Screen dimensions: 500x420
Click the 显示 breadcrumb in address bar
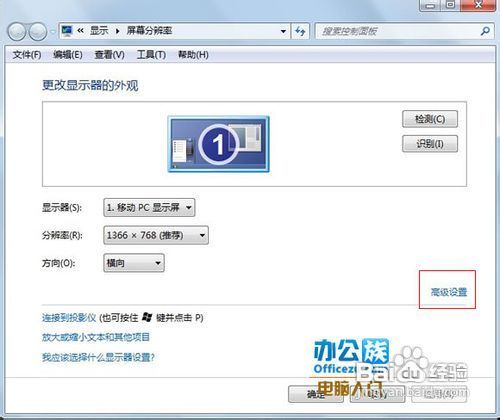[99, 31]
